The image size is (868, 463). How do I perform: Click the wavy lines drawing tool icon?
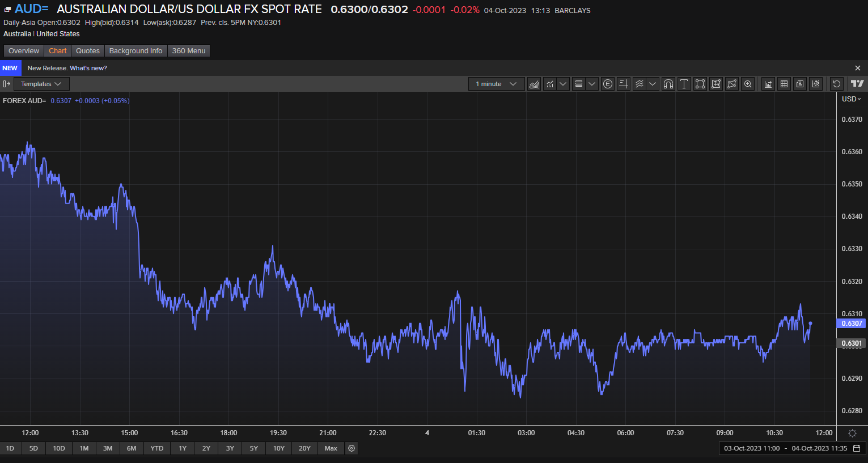[640, 84]
